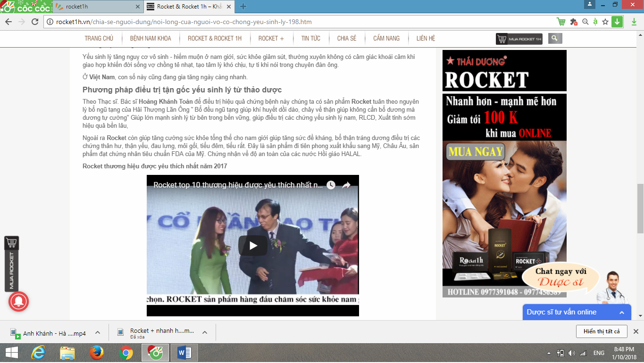
Task: Switch to the rocket1h browser tab
Action: [x=97, y=7]
